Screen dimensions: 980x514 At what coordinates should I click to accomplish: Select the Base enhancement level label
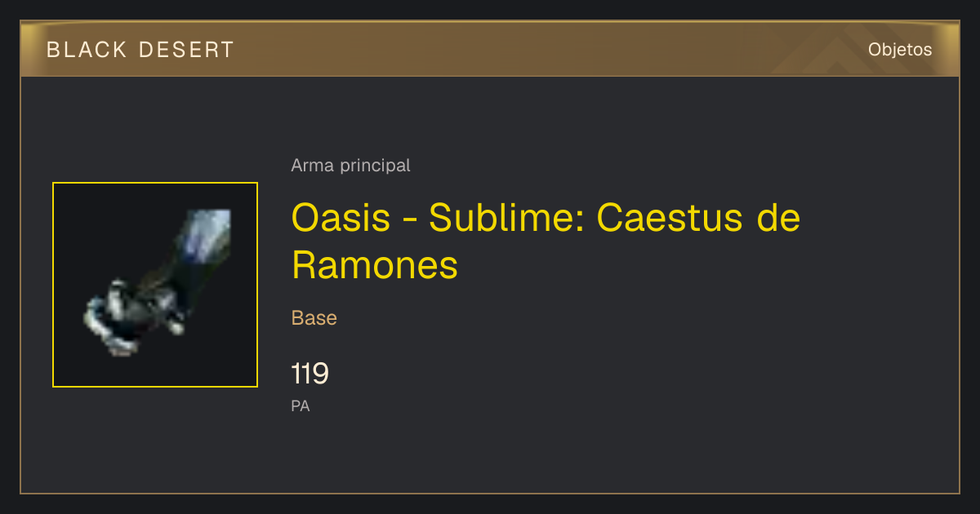pos(314,318)
